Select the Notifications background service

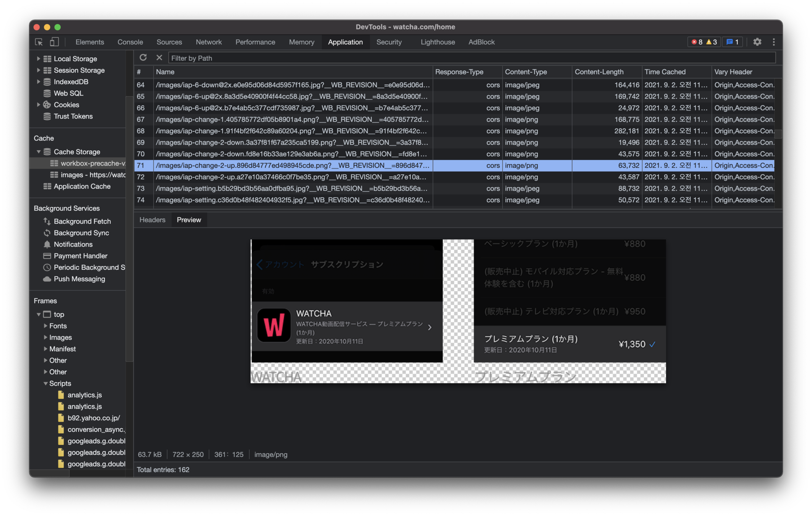73,244
